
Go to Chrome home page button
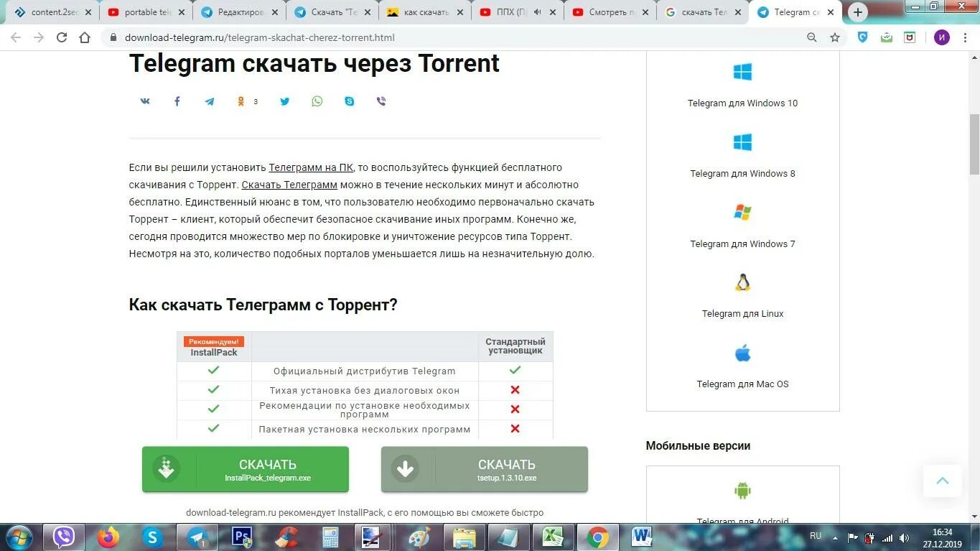pos(85,37)
